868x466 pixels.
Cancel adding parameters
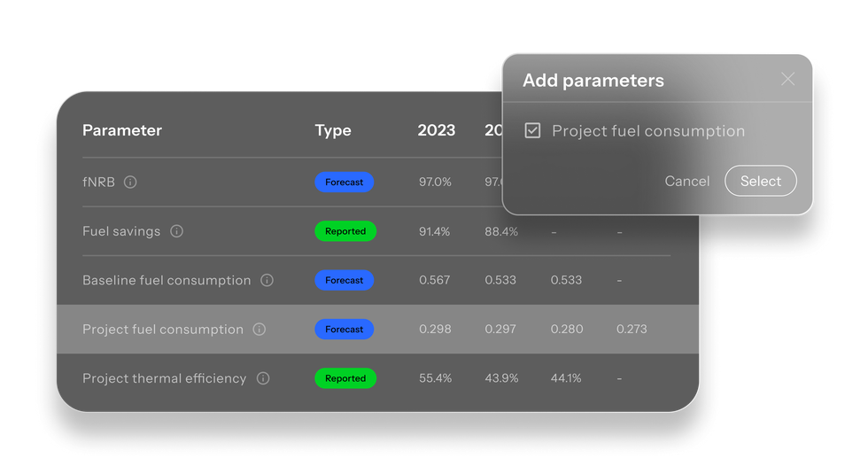point(687,181)
